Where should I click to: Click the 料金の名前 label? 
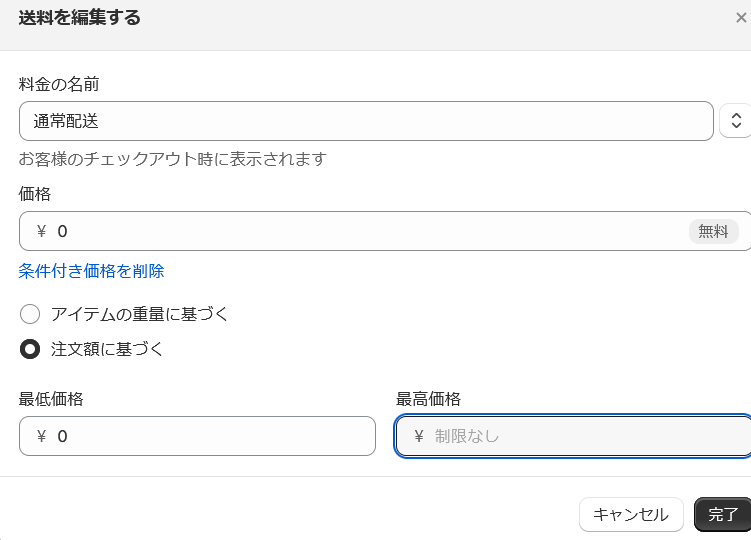coord(59,84)
